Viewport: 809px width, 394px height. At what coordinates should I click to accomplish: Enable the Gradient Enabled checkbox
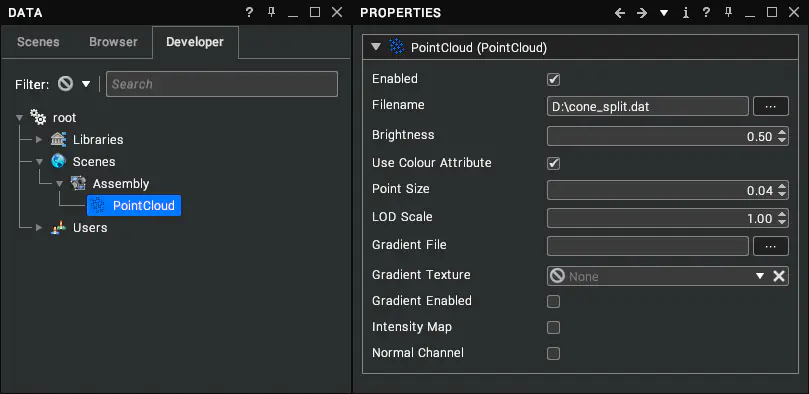[554, 301]
